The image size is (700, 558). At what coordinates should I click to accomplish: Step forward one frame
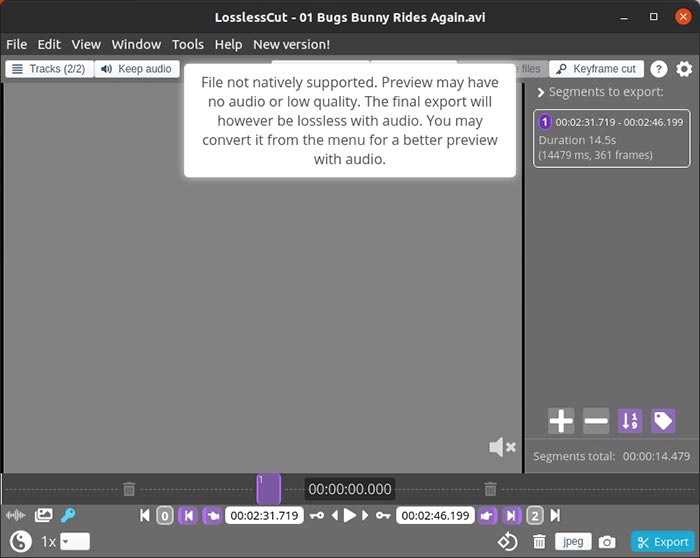click(365, 516)
